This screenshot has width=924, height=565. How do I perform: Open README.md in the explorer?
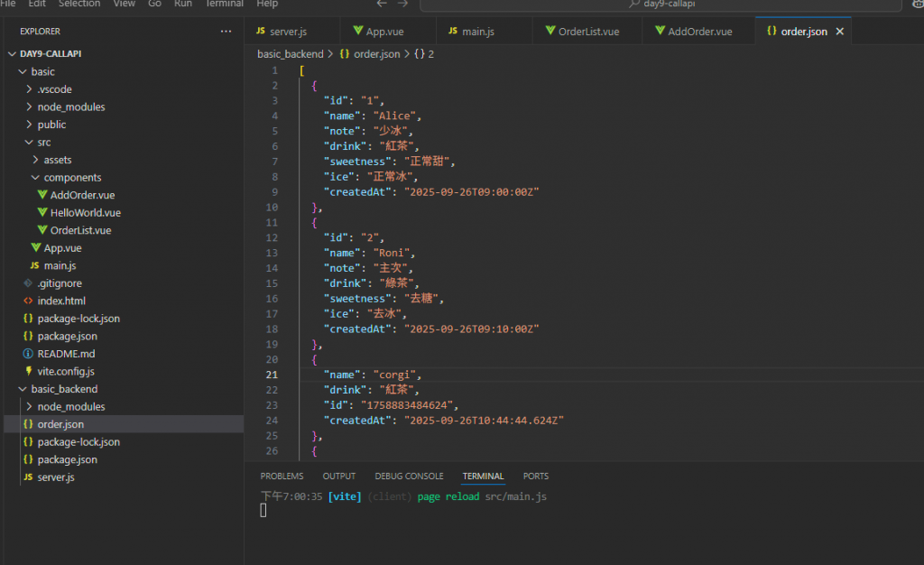pos(65,354)
